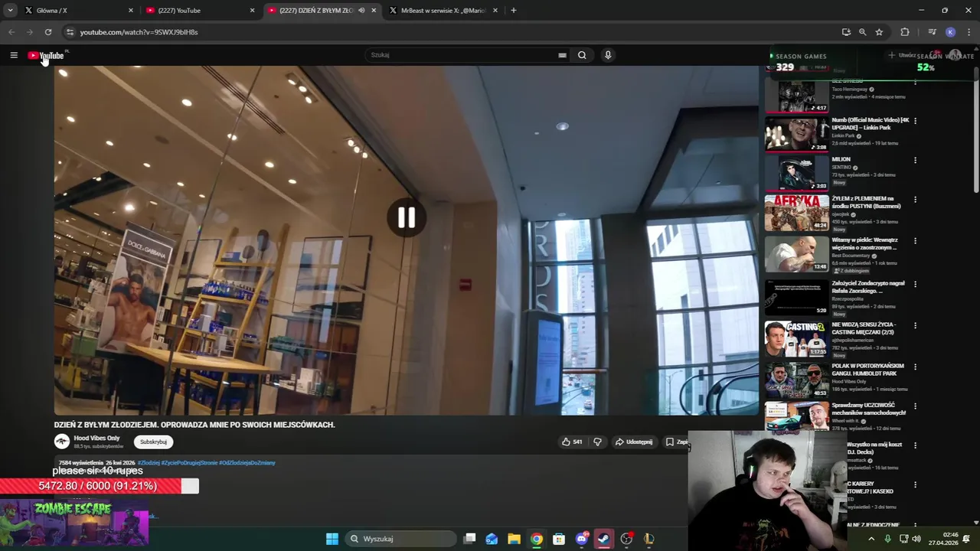
Task: Open Microsoft Store from the taskbar
Action: pos(559,539)
